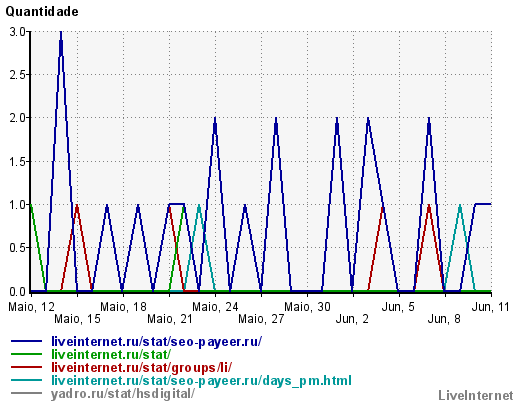Click the Jun, 8 axis label
This screenshot has width=520, height=405.
(444, 319)
